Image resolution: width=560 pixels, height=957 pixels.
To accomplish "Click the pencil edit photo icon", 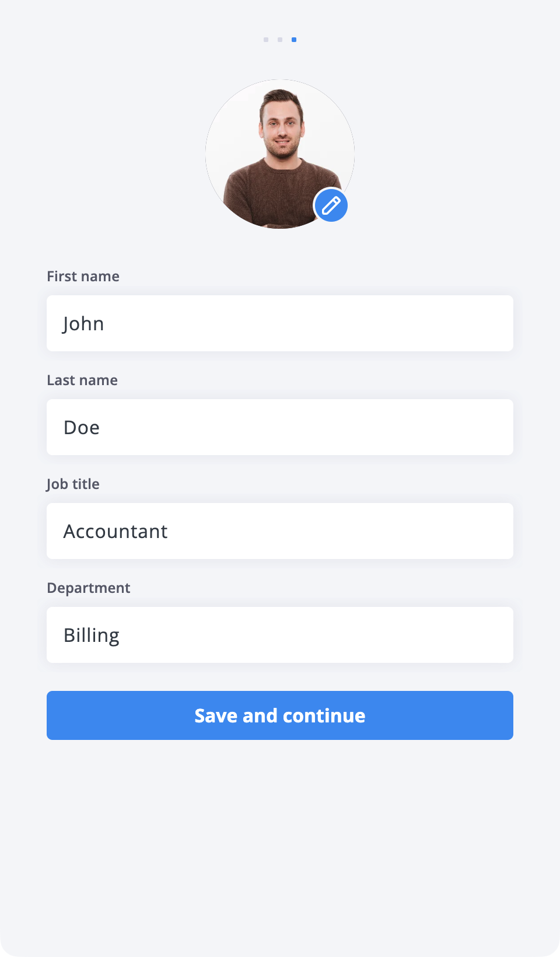I will coord(331,205).
